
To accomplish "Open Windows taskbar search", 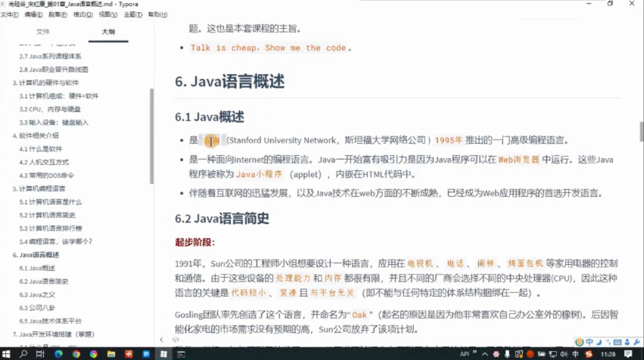I will click(23, 354).
